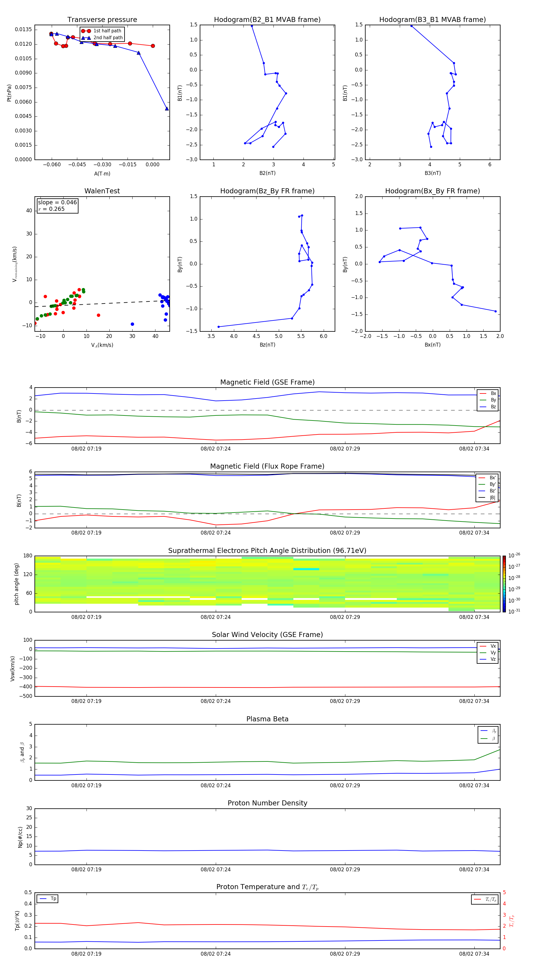The height and width of the screenshot is (980, 535).
Task: Click the Vx legend entry
Action: 488,646
